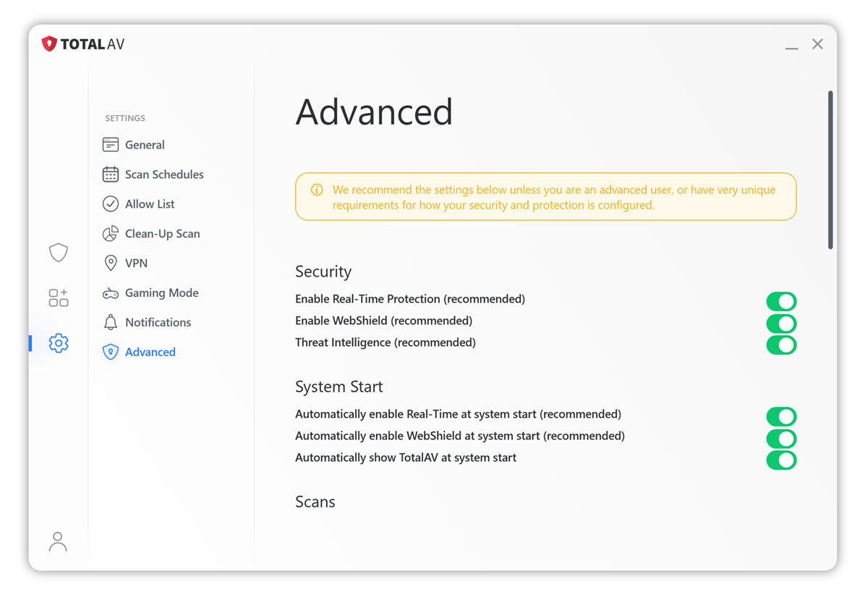Screen dimensions: 868x603
Task: Click the vertical scrollbar thumb
Action: coord(830,170)
